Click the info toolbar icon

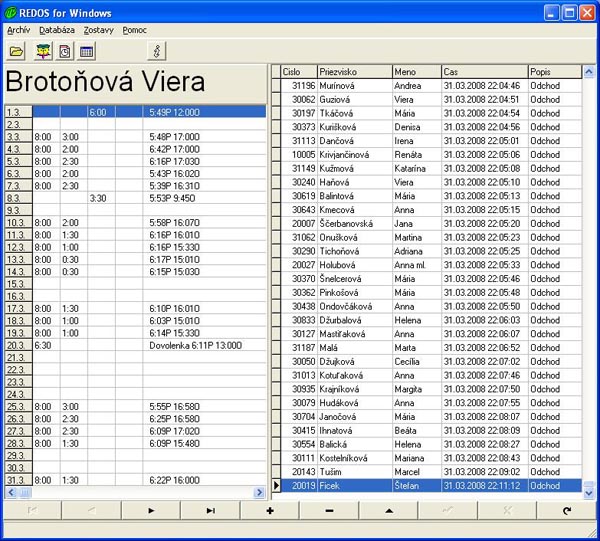(x=156, y=51)
